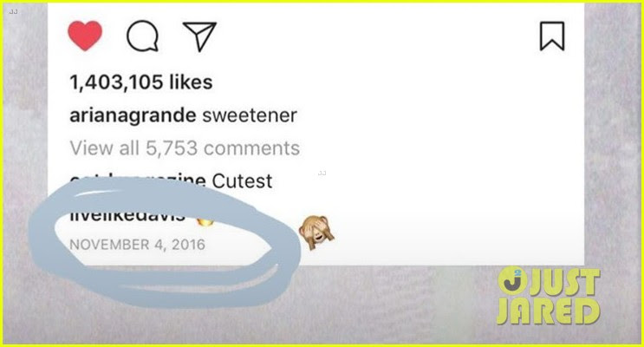Unlike the post via red heart
The height and width of the screenshot is (347, 644).
[x=85, y=36]
